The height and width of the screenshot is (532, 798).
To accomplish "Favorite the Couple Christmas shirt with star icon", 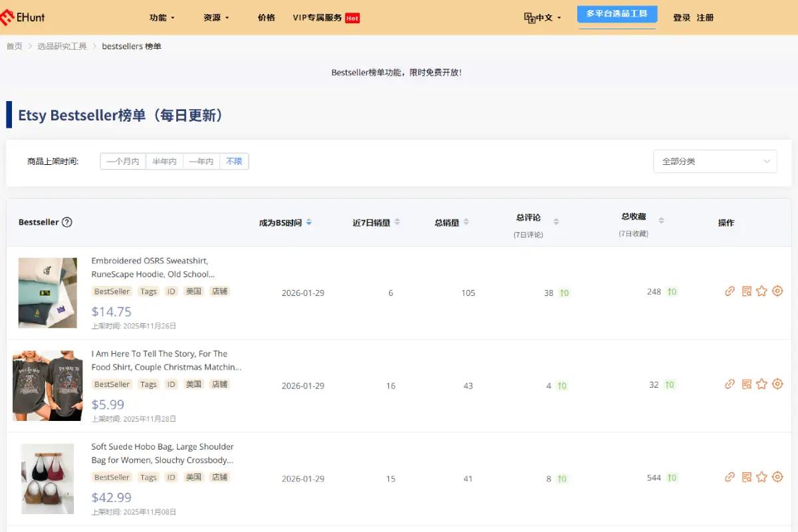I will pyautogui.click(x=762, y=384).
